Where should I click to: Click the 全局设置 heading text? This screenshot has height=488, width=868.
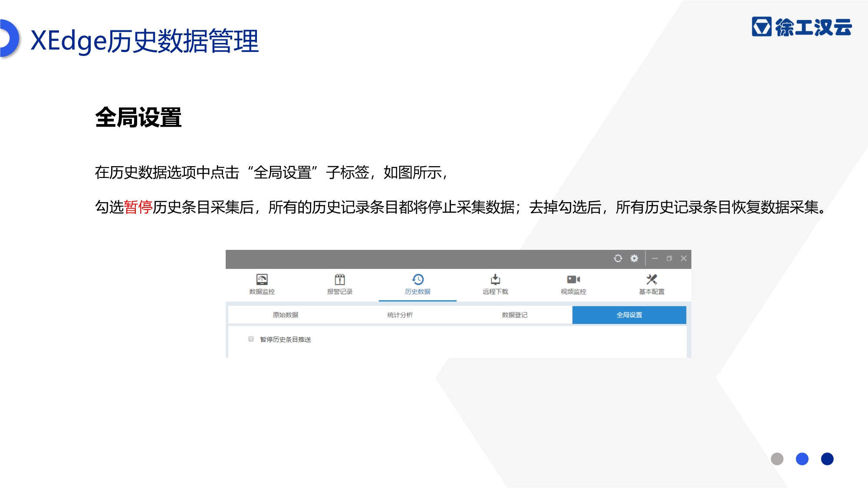point(138,118)
